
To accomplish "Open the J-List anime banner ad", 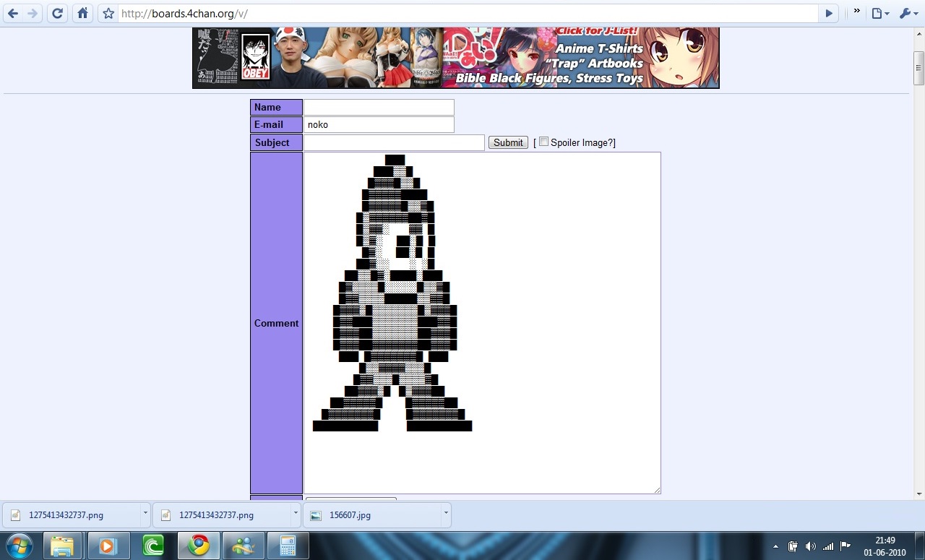I will pos(456,58).
